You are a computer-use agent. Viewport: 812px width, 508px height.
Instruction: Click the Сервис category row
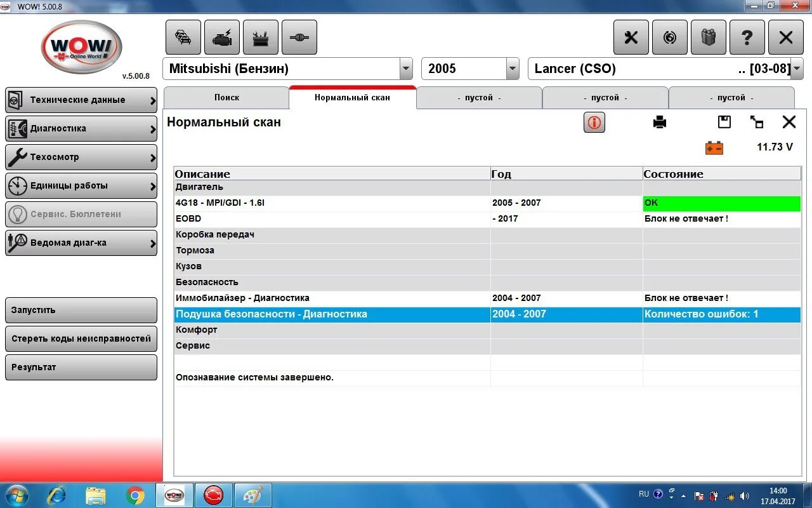pyautogui.click(x=487, y=346)
